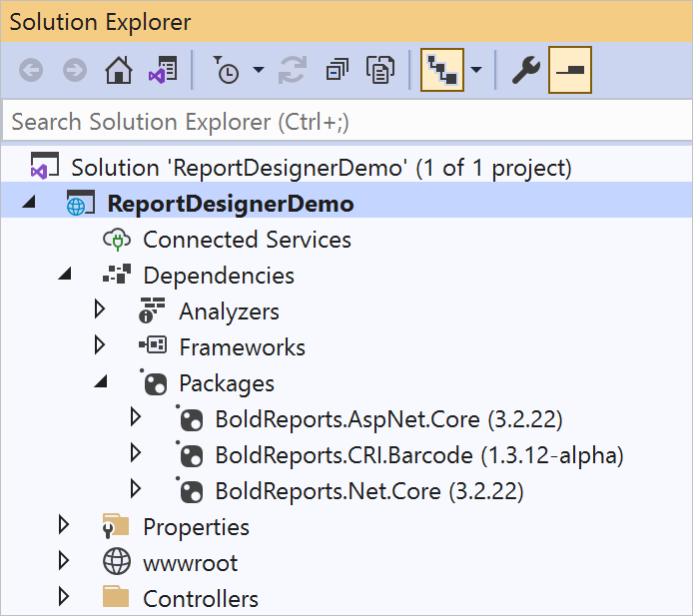Toggle the nested file view button
The width and height of the screenshot is (693, 616).
(442, 70)
